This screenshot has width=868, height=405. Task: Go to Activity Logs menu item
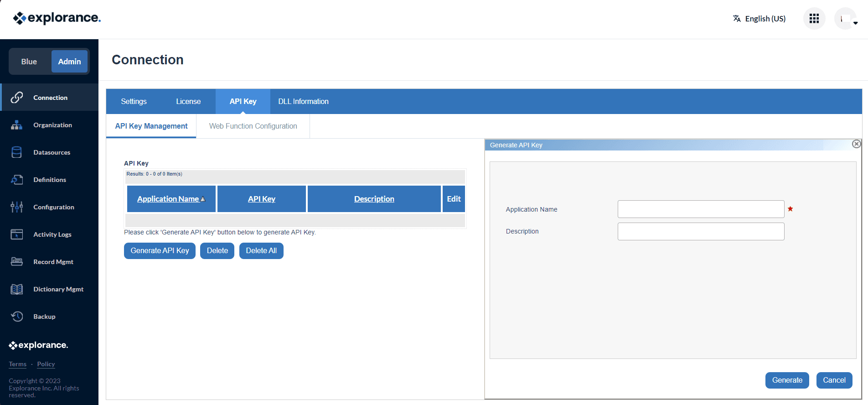[x=49, y=234]
